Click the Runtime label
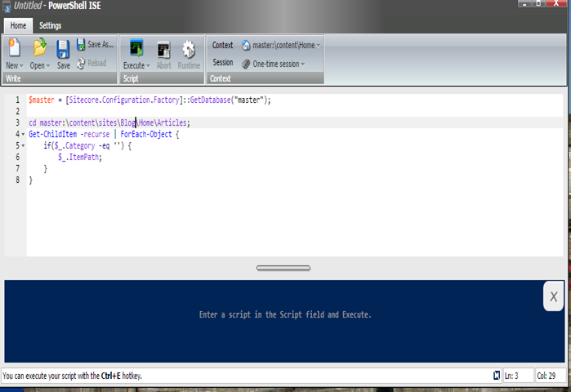 click(189, 65)
